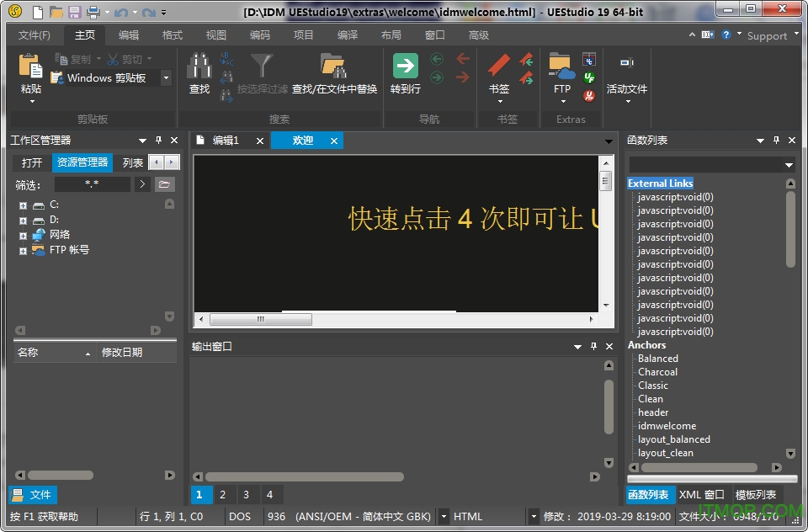This screenshot has width=808, height=532.
Task: Pin the Workspace Manager (工作区管理器) panel
Action: point(158,140)
